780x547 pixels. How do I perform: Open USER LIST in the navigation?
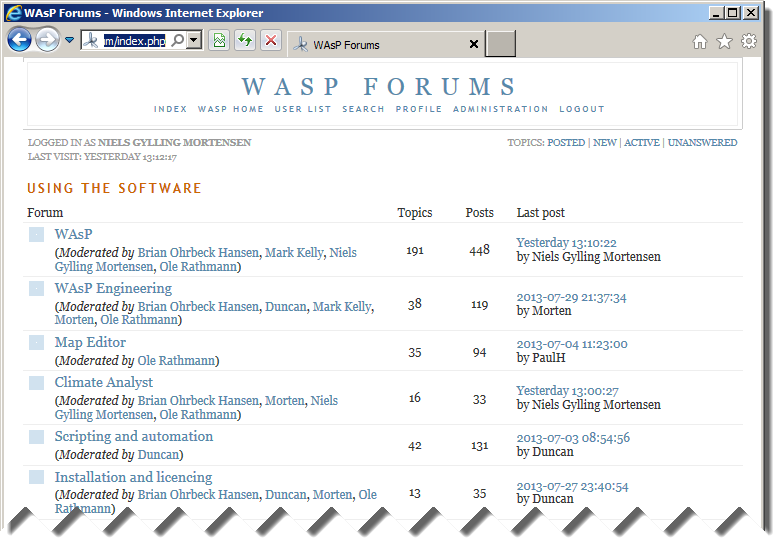click(303, 109)
